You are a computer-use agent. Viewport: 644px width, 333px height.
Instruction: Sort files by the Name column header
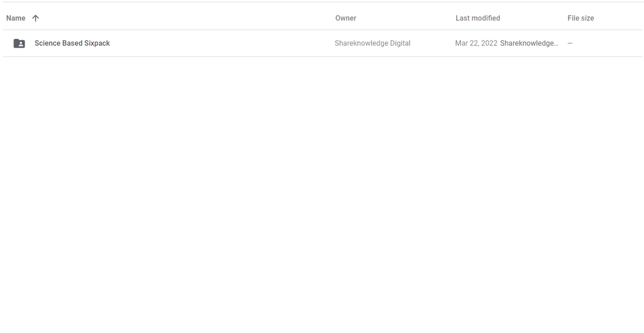(16, 18)
